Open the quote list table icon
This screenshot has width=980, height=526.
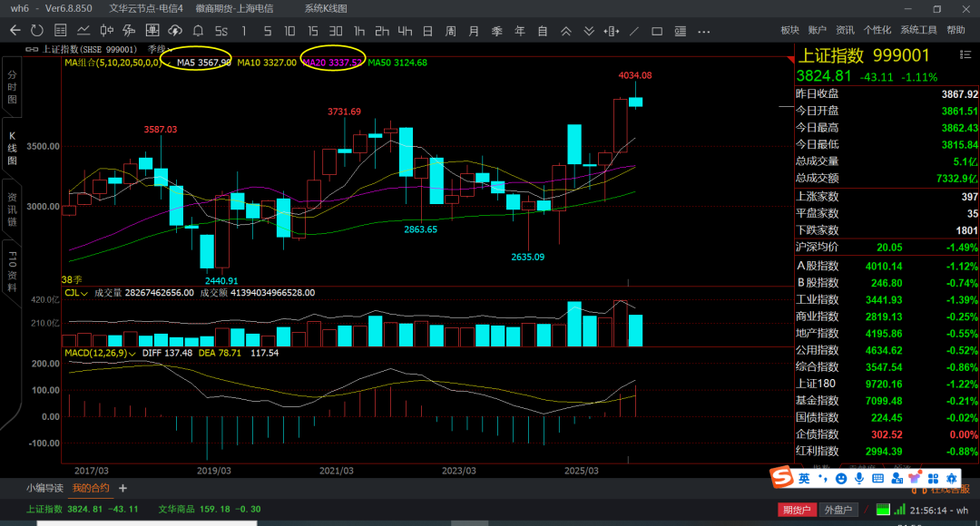coord(60,31)
